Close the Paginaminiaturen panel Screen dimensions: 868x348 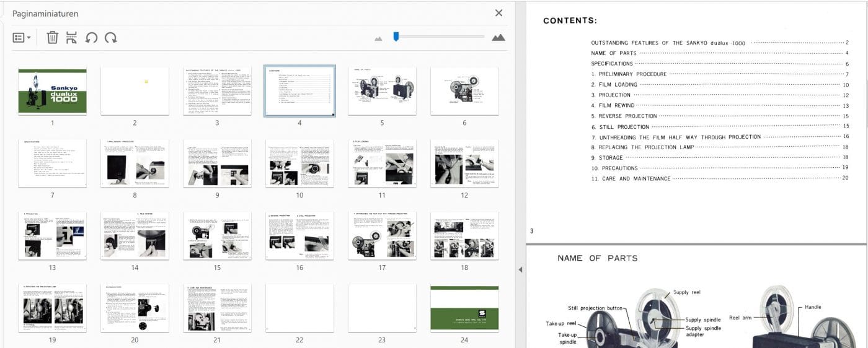coord(499,13)
